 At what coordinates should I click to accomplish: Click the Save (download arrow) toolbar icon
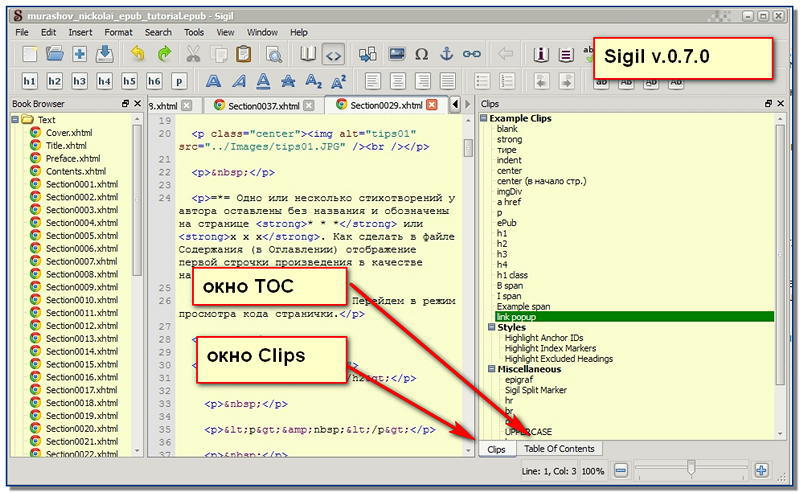(105, 54)
